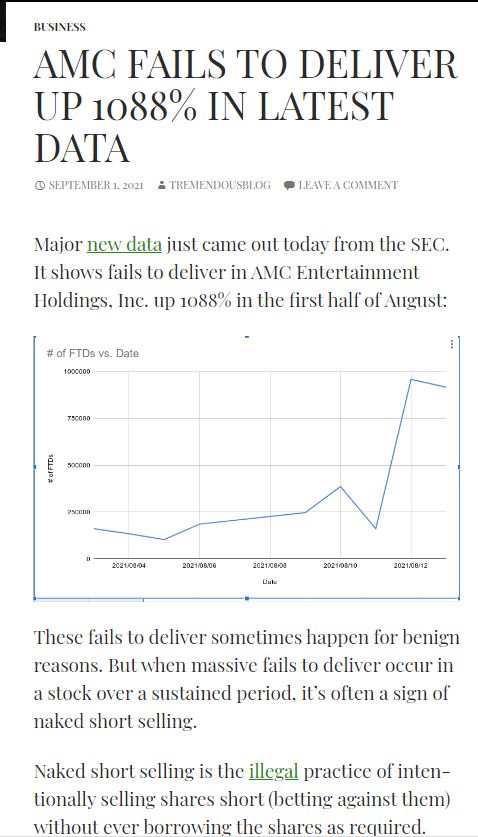Click the chart's right-middle selection handle
Viewport: 478px width, 837px height.
[459, 467]
